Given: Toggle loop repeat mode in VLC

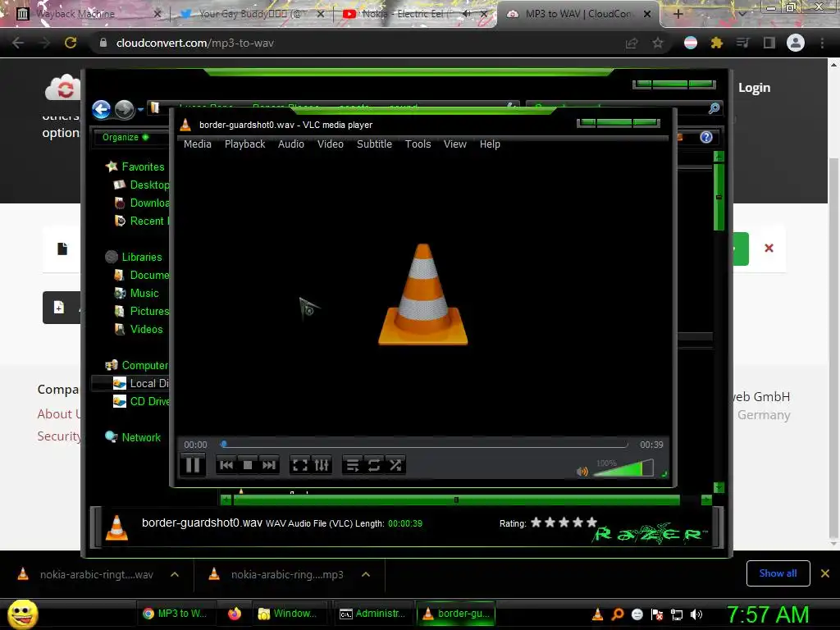Looking at the screenshot, I should tap(374, 465).
